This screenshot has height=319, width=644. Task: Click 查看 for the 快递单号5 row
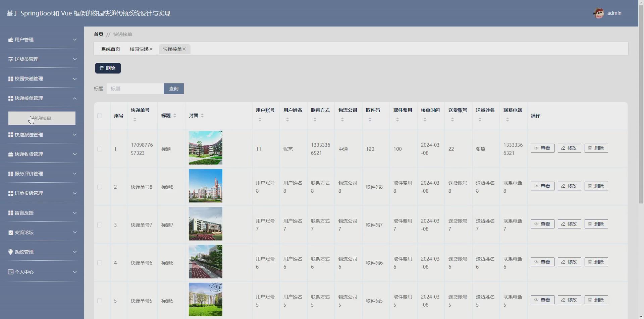click(x=543, y=300)
